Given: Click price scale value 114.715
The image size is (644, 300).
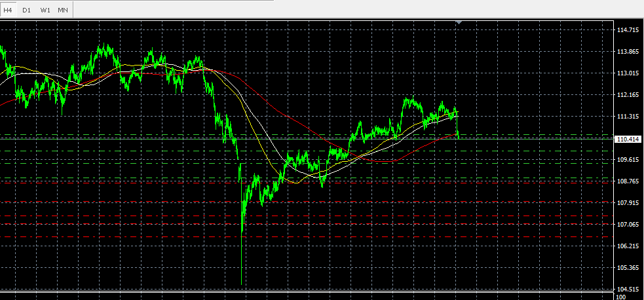Looking at the screenshot, I should [x=628, y=30].
